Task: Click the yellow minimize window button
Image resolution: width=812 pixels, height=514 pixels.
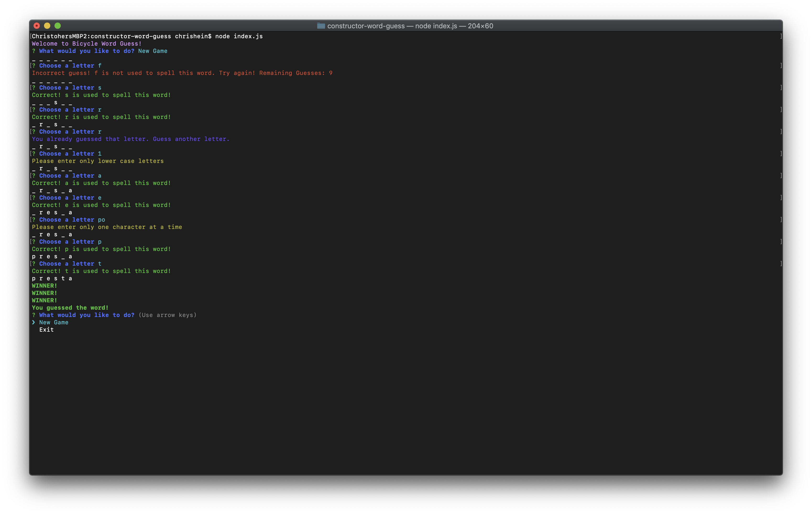Action: [x=47, y=26]
